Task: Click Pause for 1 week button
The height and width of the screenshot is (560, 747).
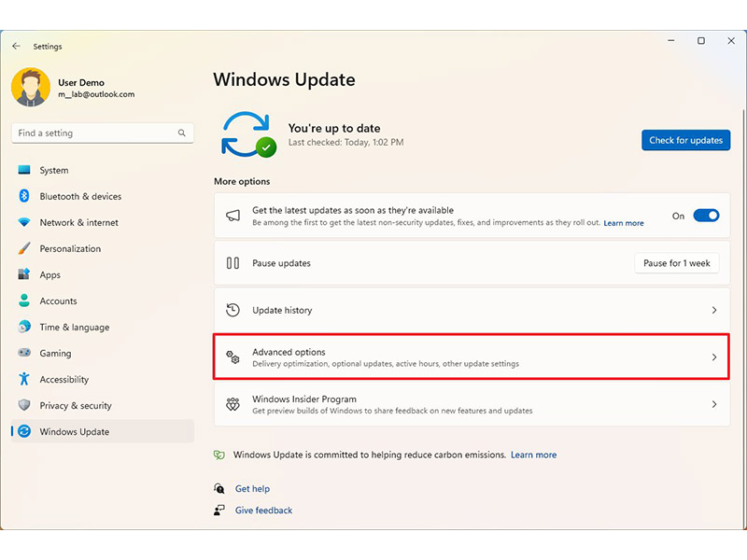Action: tap(676, 263)
